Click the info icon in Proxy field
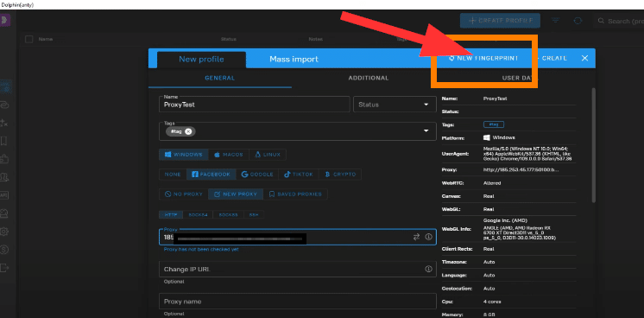The width and height of the screenshot is (644, 318). (428, 237)
